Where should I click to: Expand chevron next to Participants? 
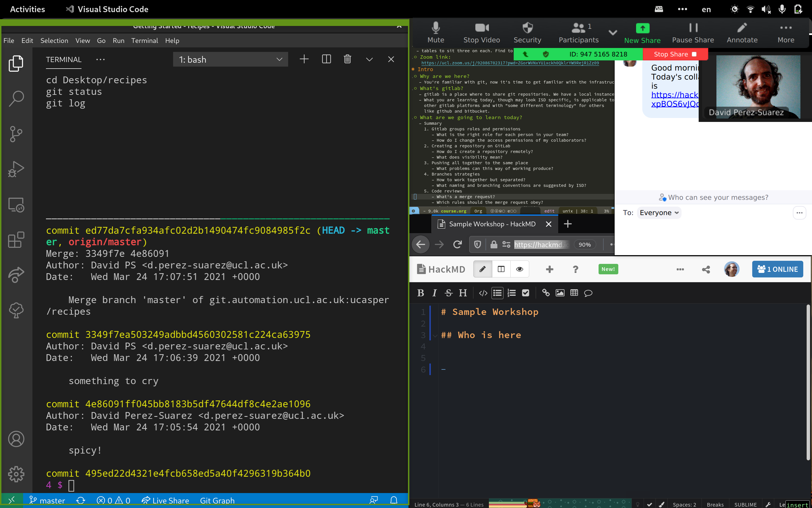coord(613,32)
